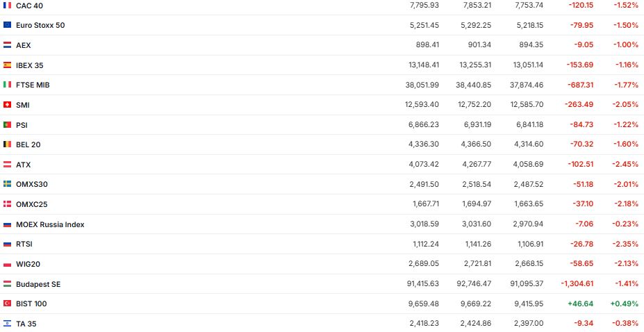Open the Budapest SE index link

pos(38,284)
